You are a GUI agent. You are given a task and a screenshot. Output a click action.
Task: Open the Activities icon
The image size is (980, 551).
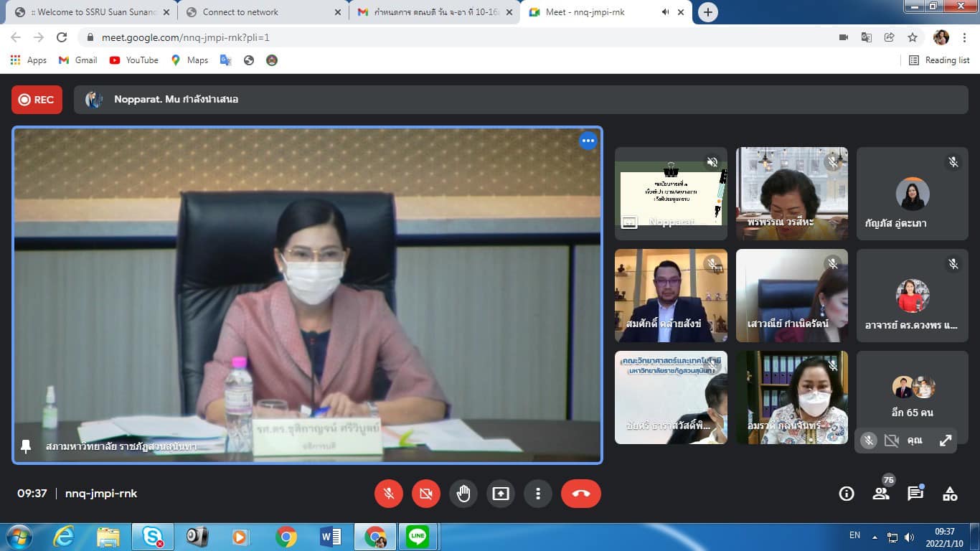click(950, 494)
